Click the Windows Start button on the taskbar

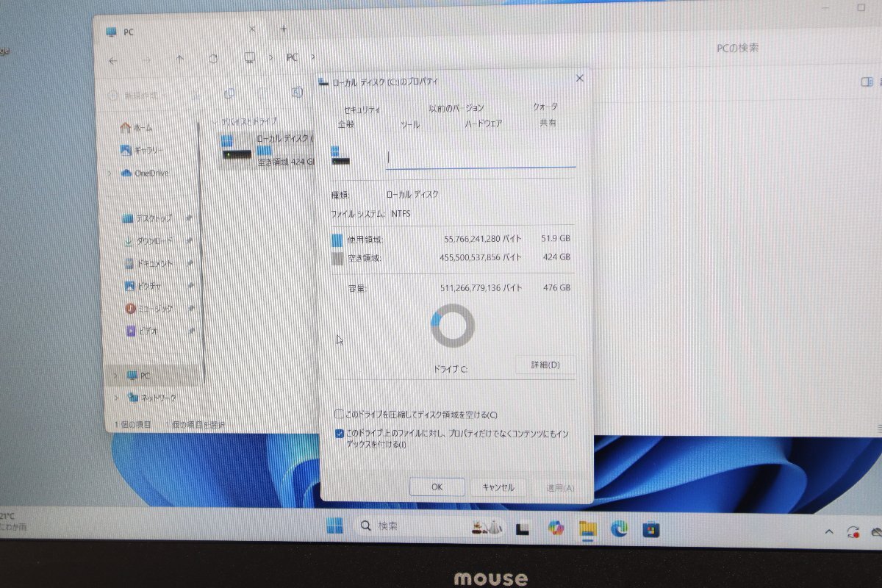334,526
